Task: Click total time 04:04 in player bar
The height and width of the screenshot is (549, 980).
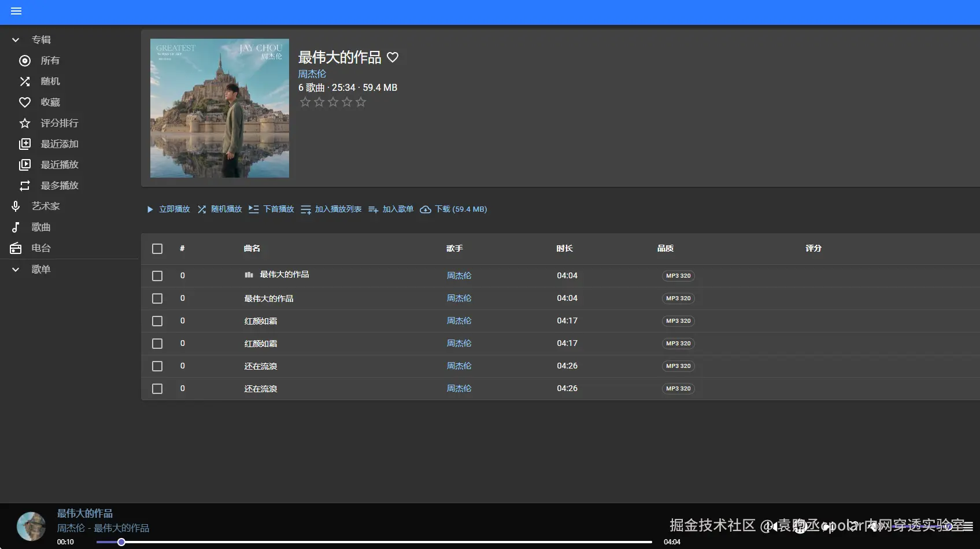Action: click(672, 543)
